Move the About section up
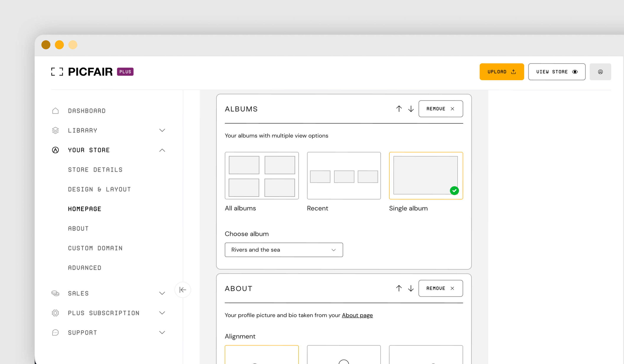 pos(399,288)
